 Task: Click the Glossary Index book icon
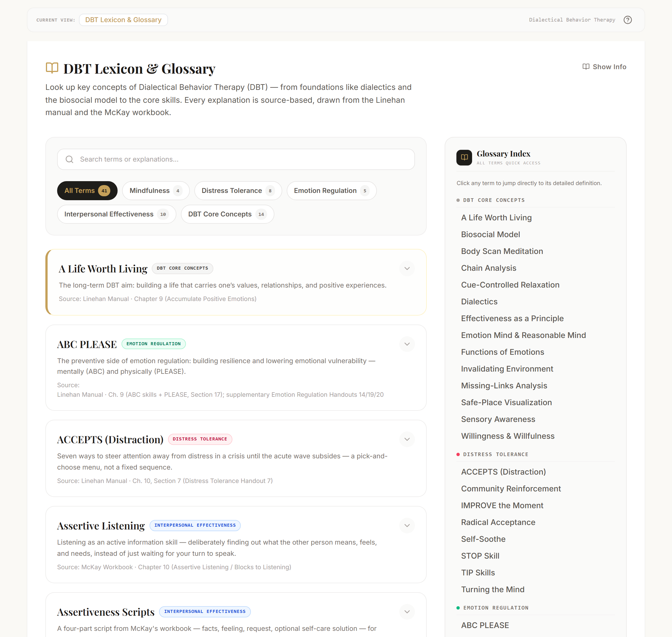tap(464, 158)
